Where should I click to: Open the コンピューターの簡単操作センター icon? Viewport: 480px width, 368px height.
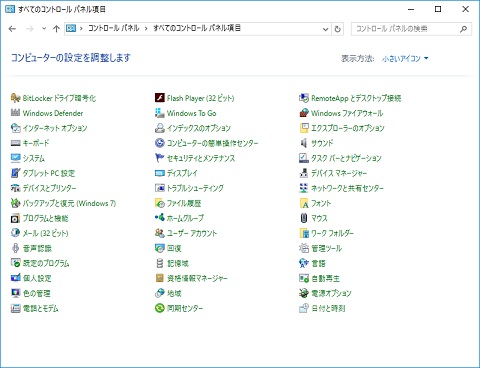pos(160,143)
